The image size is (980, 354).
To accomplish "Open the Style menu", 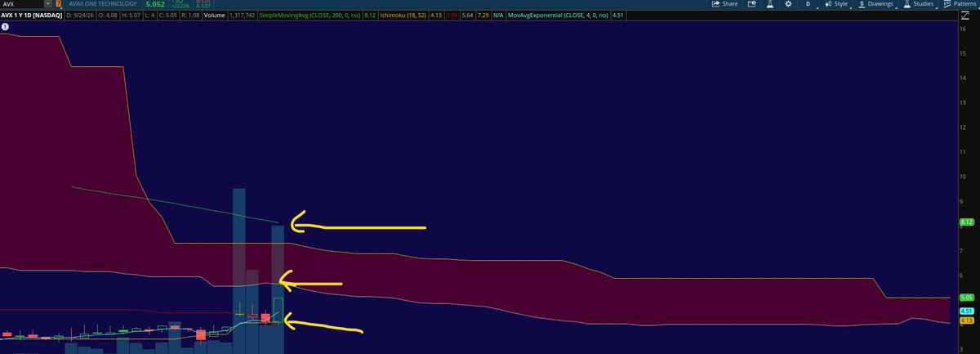I will pos(836,4).
